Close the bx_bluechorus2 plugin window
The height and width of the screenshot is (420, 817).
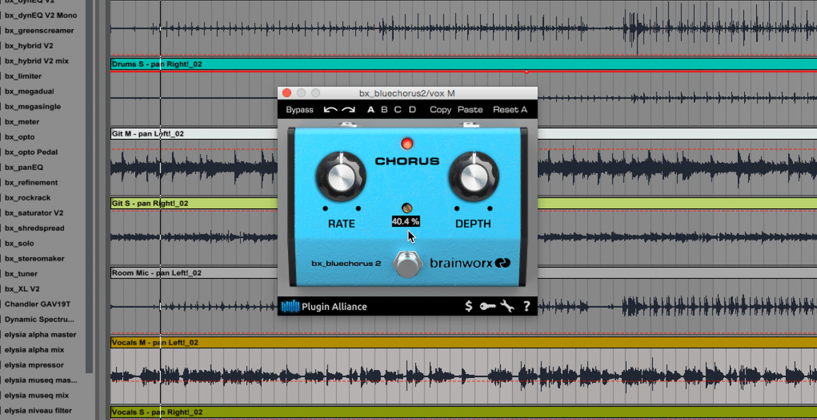[x=287, y=93]
